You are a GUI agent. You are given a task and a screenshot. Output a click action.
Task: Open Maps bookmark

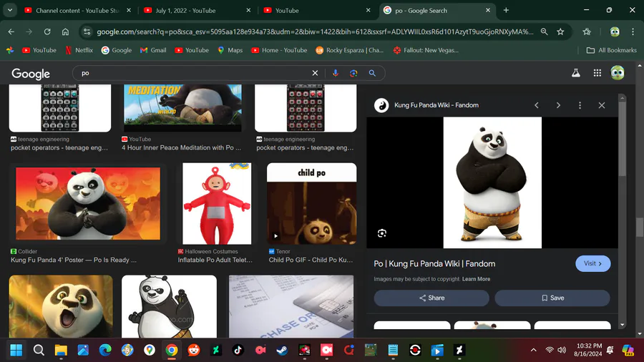pos(230,50)
